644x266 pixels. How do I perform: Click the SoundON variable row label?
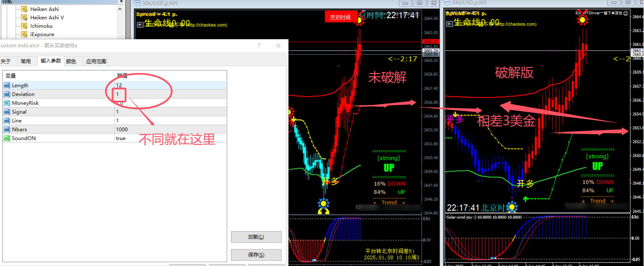click(x=24, y=138)
